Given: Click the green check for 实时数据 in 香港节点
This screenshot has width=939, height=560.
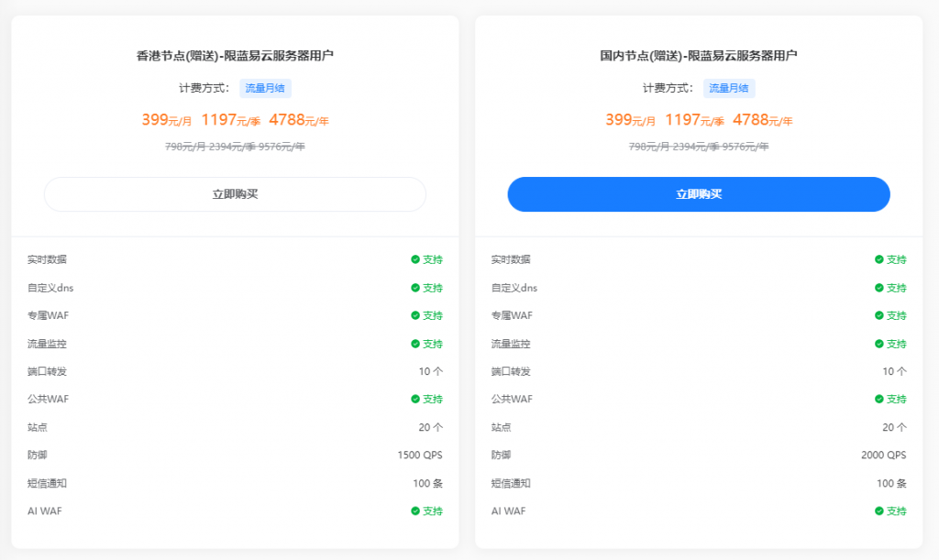Looking at the screenshot, I should coord(415,259).
